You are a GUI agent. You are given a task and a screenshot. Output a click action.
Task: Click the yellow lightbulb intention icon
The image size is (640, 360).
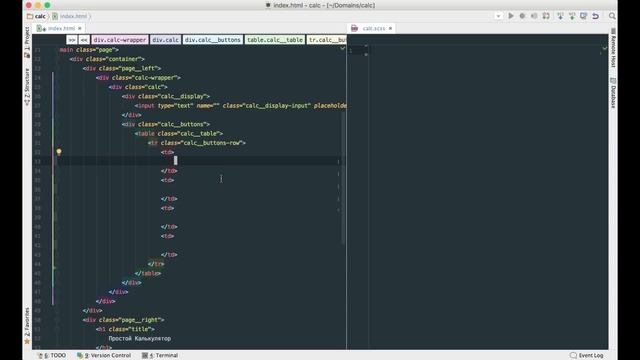tap(59, 152)
